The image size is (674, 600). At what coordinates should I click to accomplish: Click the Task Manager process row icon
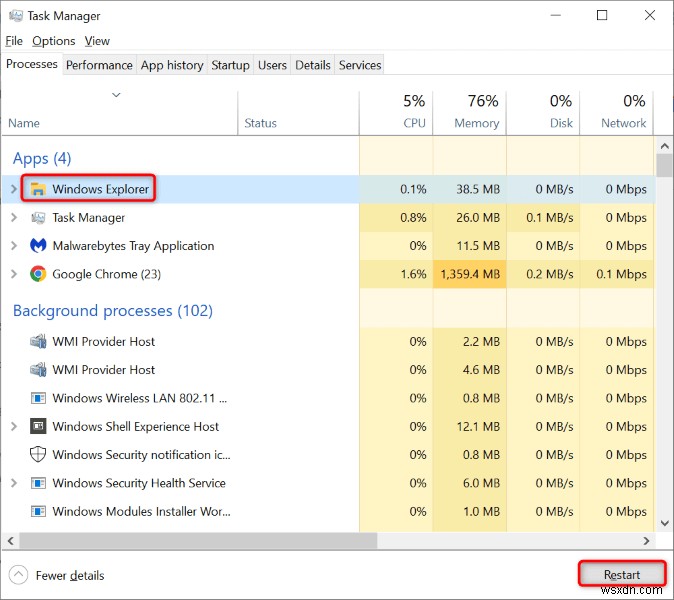pyautogui.click(x=38, y=217)
